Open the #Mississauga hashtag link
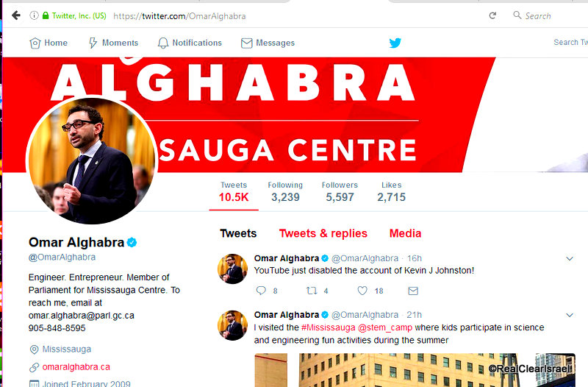This screenshot has height=387, width=588. 328,327
